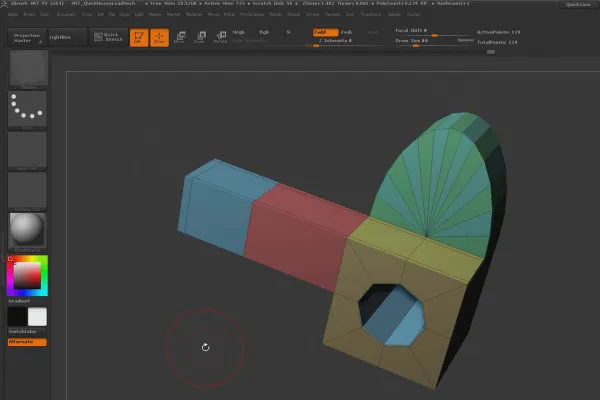Select the white main color swatch
The image size is (600, 400).
[x=38, y=317]
